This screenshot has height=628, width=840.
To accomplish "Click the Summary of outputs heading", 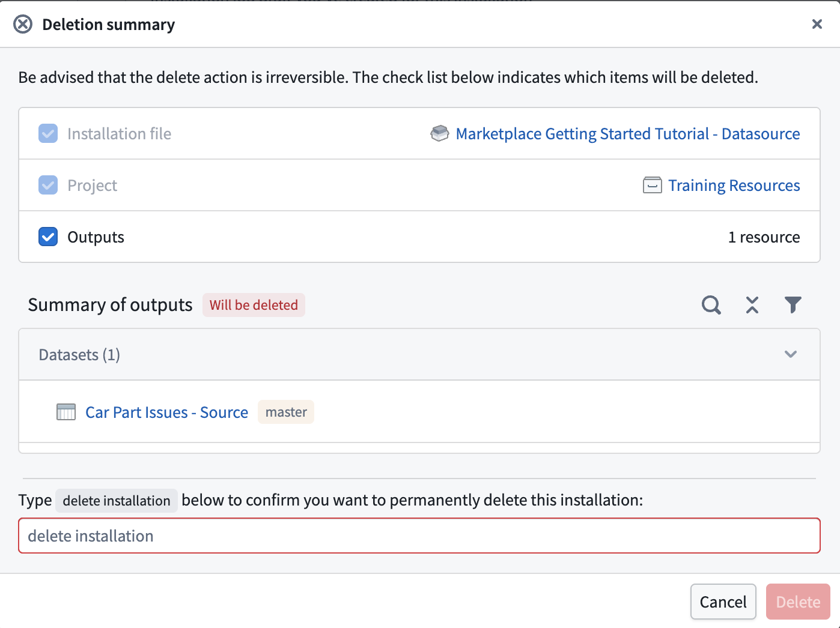I will (110, 304).
